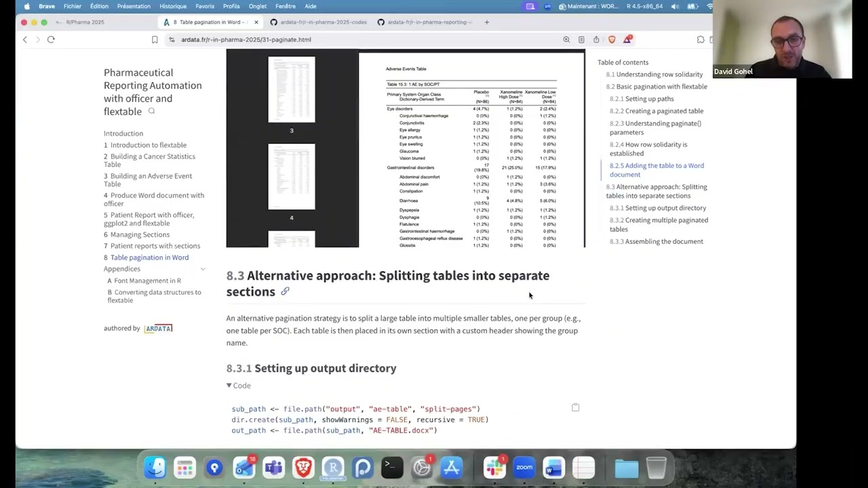Open Zoom from the dock
The width and height of the screenshot is (868, 488).
point(524,468)
